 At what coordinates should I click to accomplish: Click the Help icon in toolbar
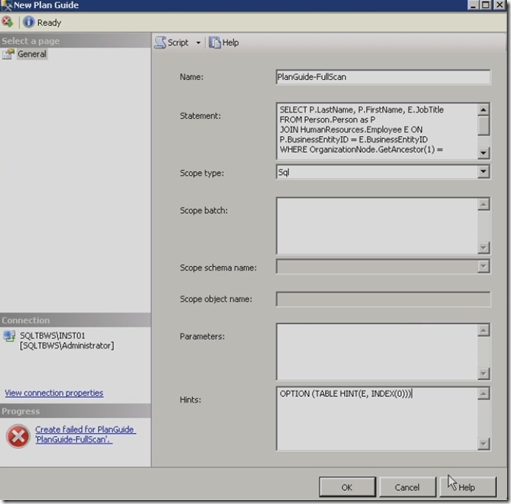click(215, 43)
